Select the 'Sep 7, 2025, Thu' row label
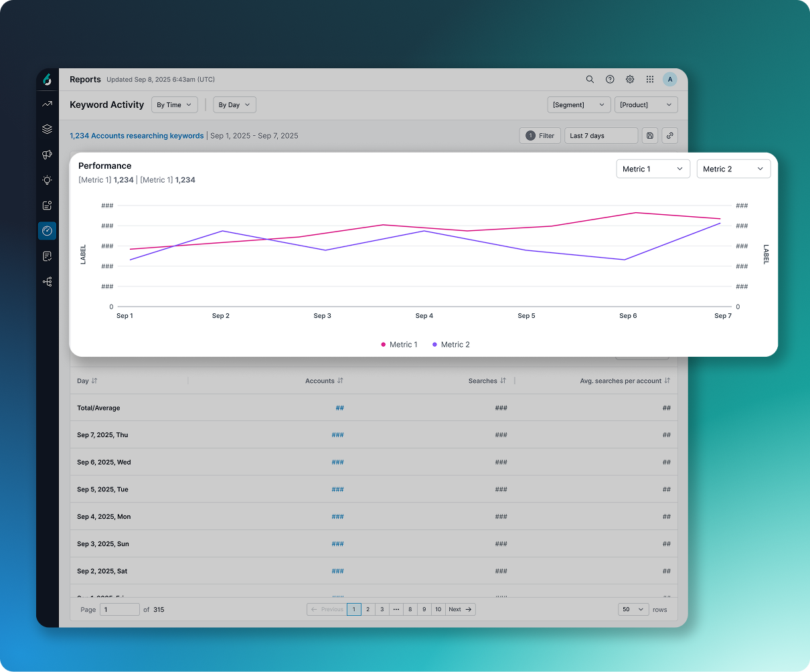This screenshot has height=672, width=810. pos(102,435)
